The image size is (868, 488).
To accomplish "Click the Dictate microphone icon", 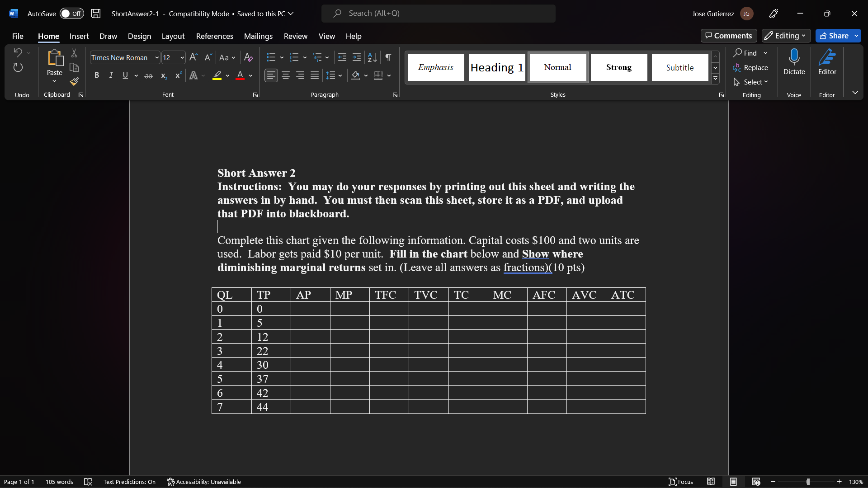I will tap(794, 57).
